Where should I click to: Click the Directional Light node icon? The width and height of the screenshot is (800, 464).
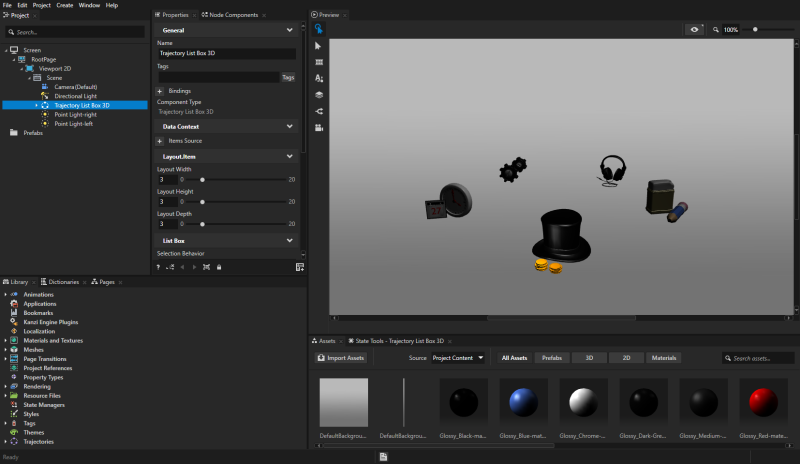pyautogui.click(x=45, y=96)
